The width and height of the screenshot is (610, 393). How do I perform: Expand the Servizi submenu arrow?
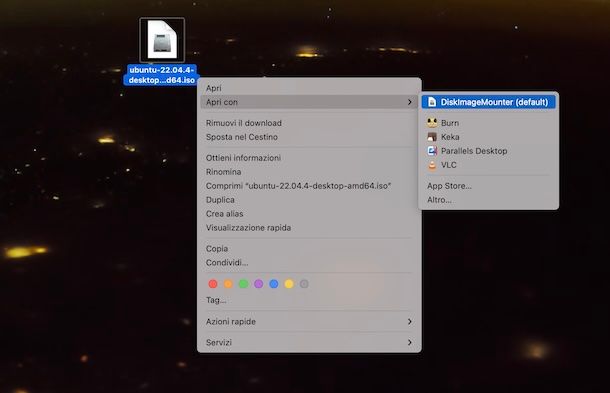coord(409,342)
